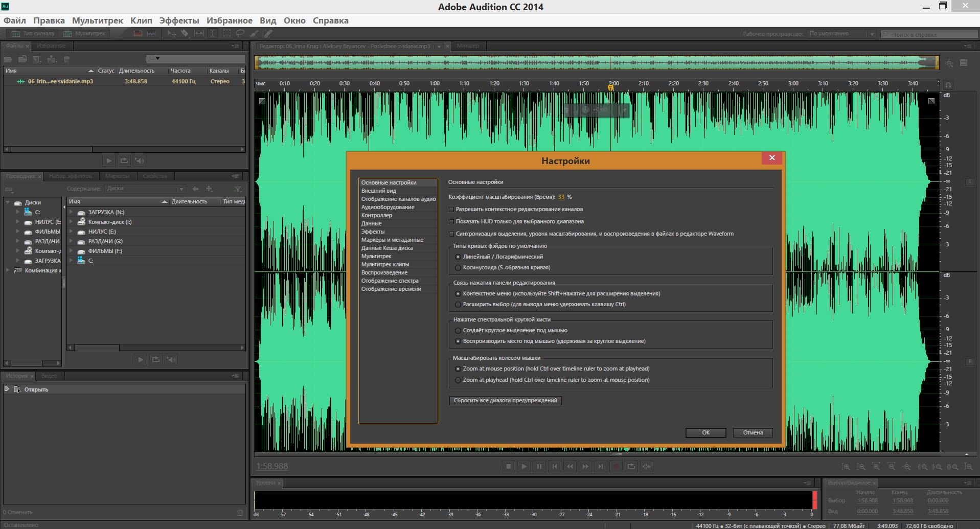
Task: Click Zoom Out Time icon
Action: tap(892, 467)
